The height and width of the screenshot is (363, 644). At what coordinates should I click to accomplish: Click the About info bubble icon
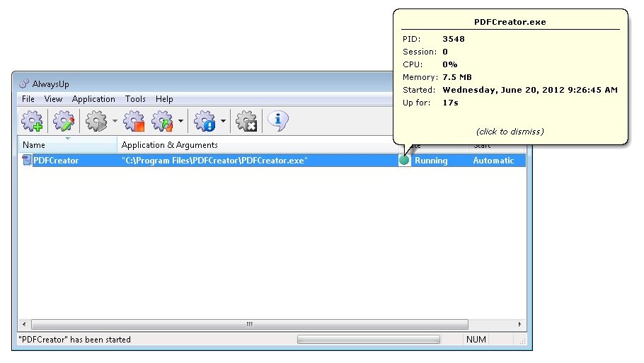[x=278, y=121]
